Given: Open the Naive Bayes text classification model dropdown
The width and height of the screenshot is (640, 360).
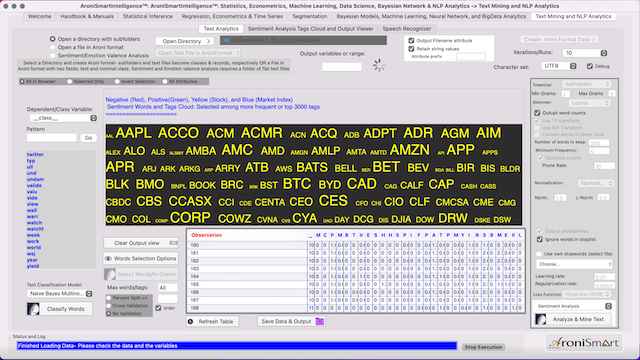Looking at the screenshot, I should click(60, 293).
